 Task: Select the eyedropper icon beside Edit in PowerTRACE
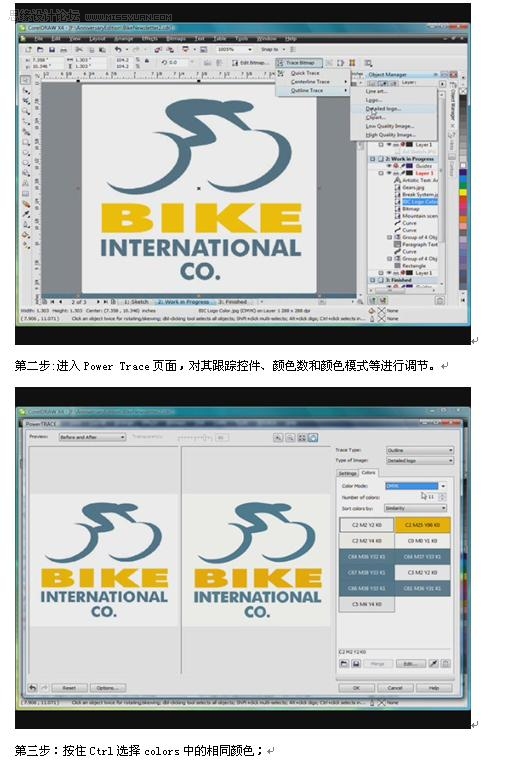click(x=433, y=664)
